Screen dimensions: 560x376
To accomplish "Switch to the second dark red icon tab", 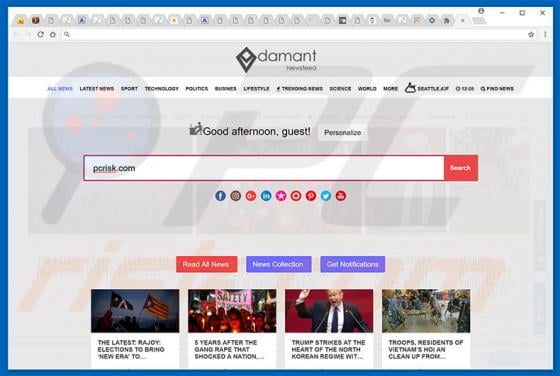I will coord(35,21).
